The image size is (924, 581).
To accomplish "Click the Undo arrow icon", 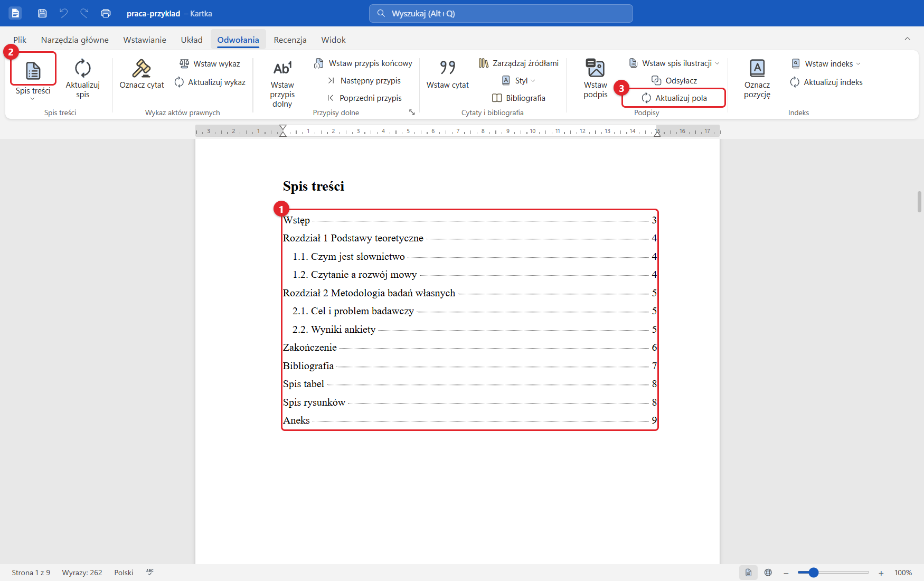I will [x=63, y=13].
